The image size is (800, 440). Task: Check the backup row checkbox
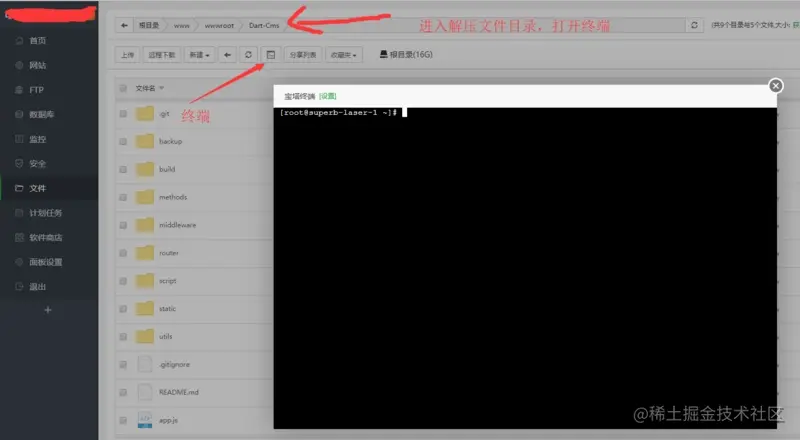(123, 141)
